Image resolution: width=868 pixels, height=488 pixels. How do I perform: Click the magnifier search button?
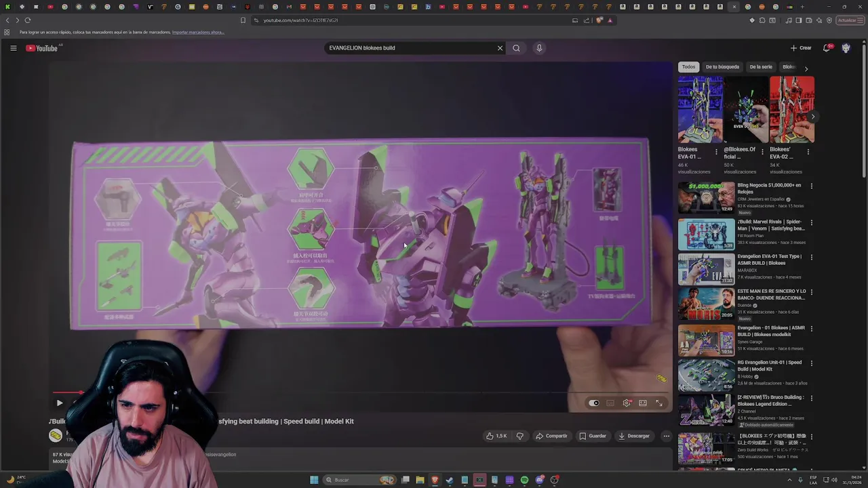click(x=516, y=48)
